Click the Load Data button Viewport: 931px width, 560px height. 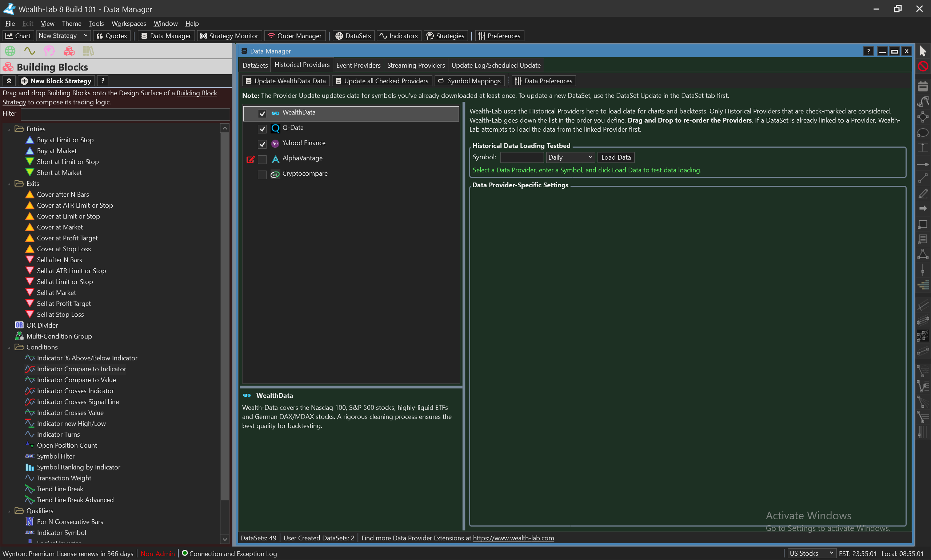(x=615, y=157)
